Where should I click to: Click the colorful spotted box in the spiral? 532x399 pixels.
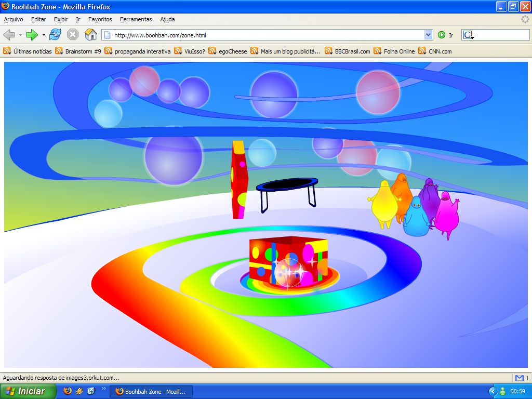[x=288, y=261]
